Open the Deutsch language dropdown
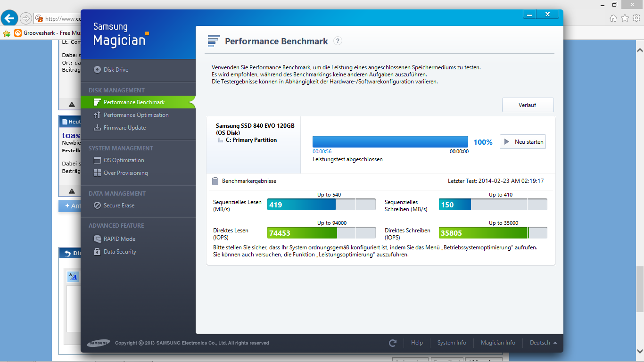Screen dimensions: 644x362 click(x=543, y=343)
